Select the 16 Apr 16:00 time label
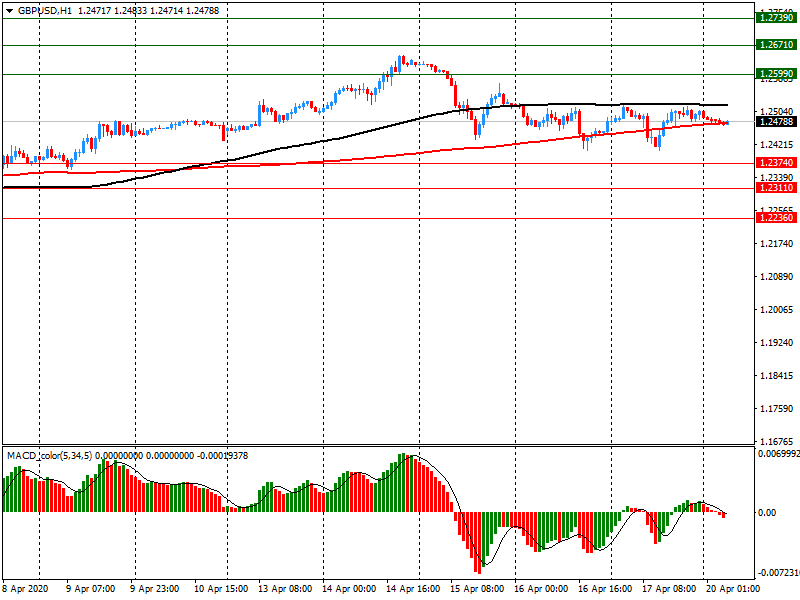This screenshot has height=600, width=800. click(604, 589)
